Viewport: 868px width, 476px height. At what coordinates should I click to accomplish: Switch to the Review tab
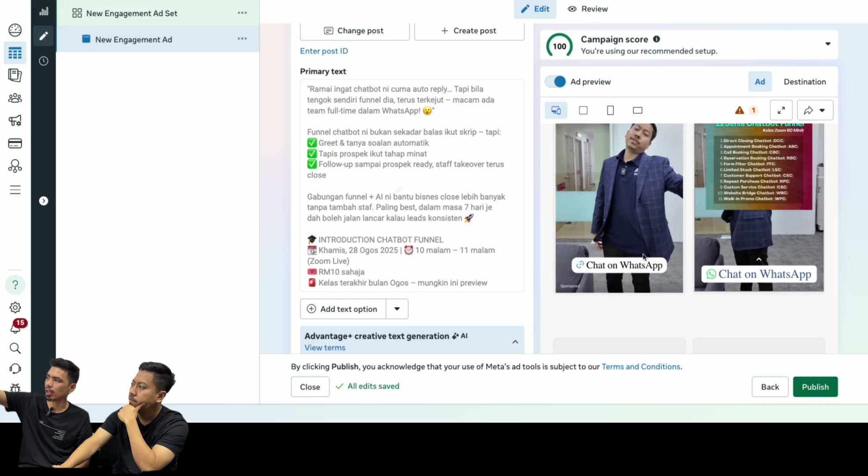587,9
